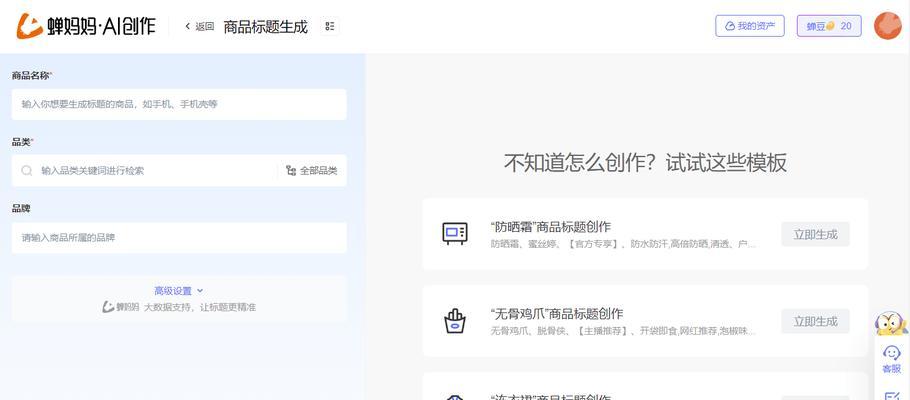Click the 商品标题生成 page title
The image size is (910, 400).
click(265, 26)
